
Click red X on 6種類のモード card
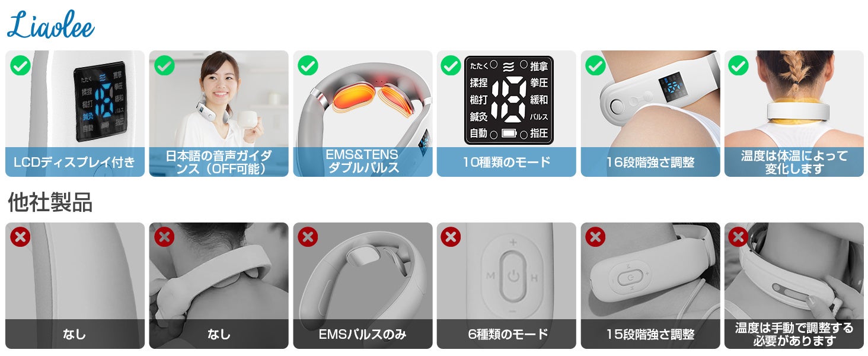451,237
